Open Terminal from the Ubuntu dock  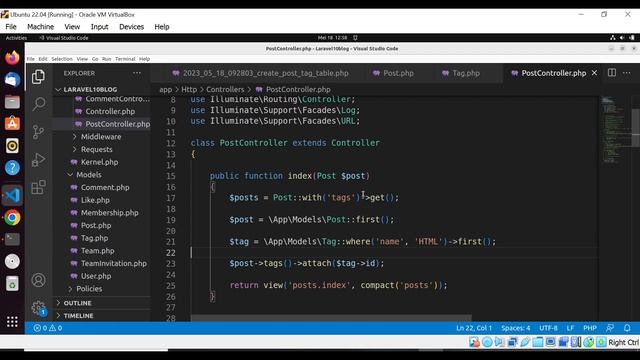point(12,239)
